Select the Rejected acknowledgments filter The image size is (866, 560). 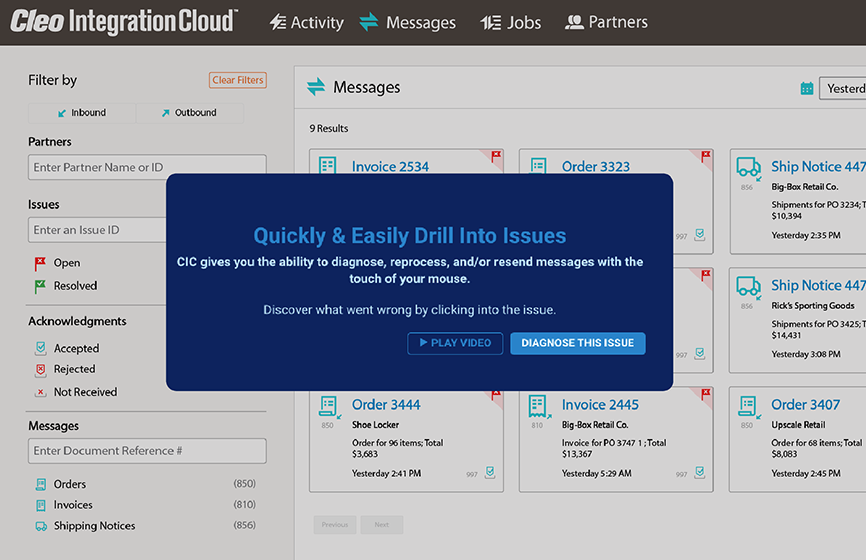point(73,370)
